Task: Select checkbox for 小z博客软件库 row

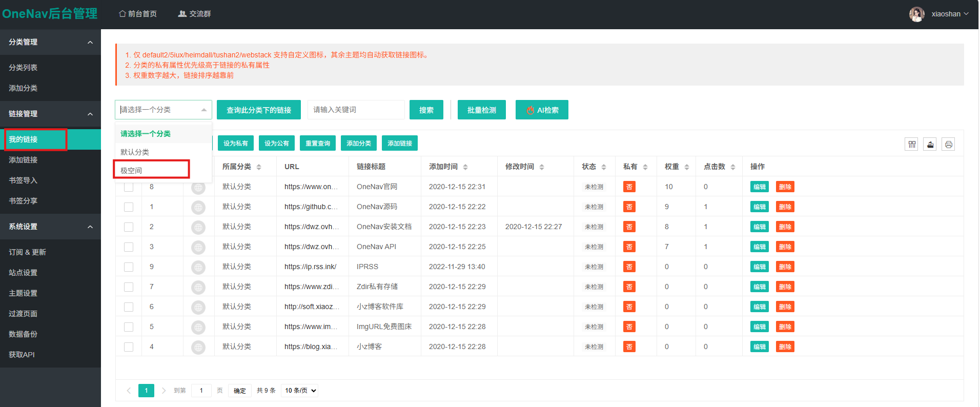Action: (x=129, y=307)
